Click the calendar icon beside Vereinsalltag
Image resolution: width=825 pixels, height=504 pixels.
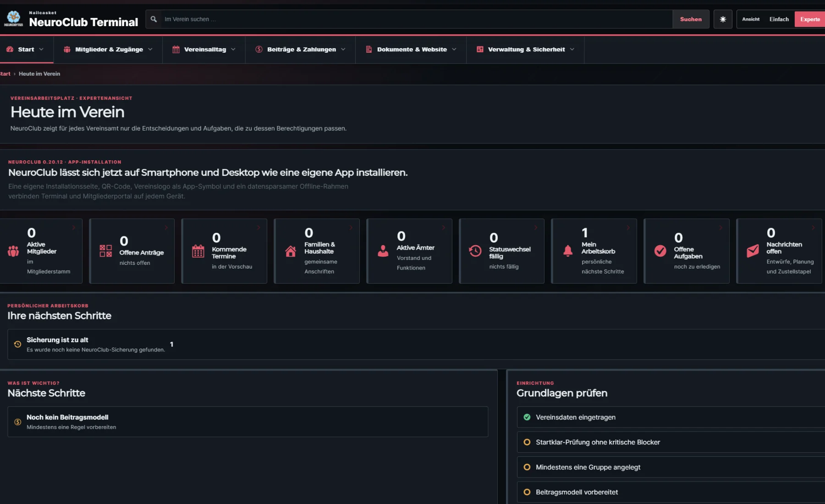point(176,49)
